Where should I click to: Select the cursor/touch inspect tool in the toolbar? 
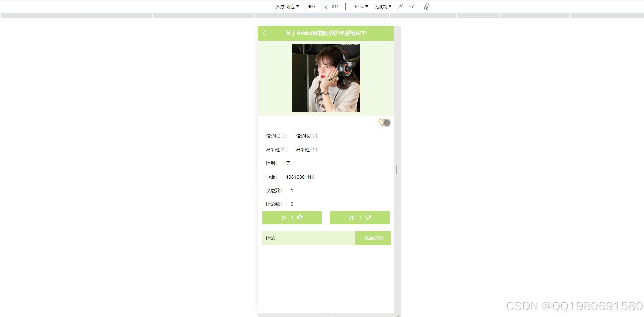(x=400, y=6)
